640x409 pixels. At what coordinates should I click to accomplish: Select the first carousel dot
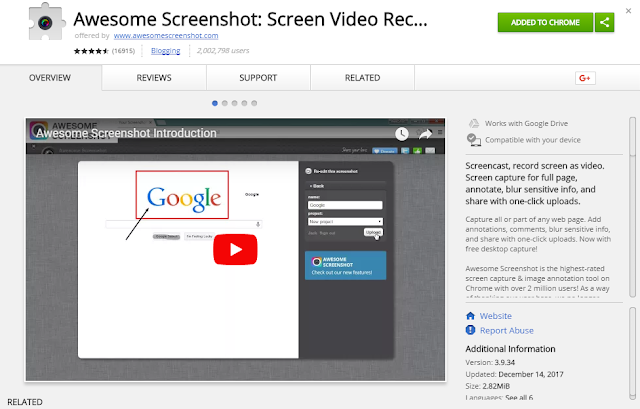[215, 103]
